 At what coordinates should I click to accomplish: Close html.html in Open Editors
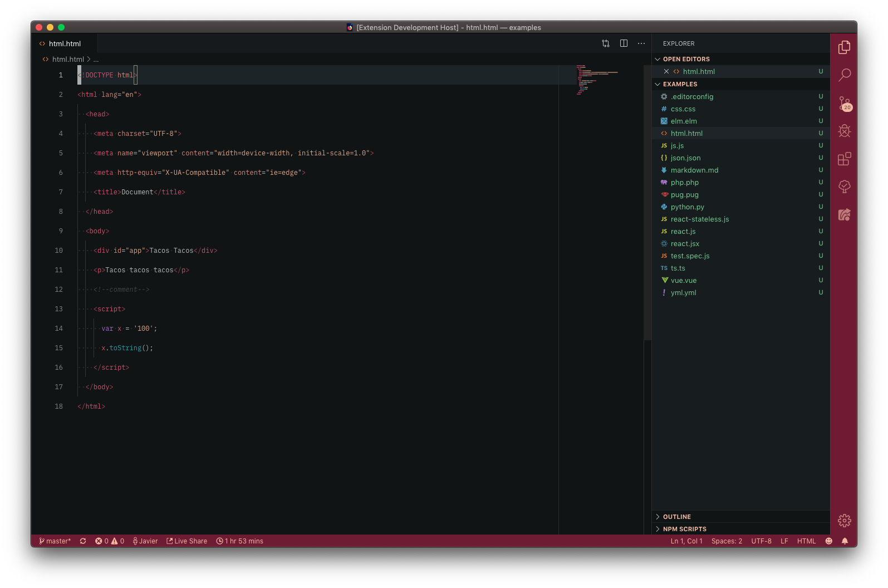click(666, 71)
